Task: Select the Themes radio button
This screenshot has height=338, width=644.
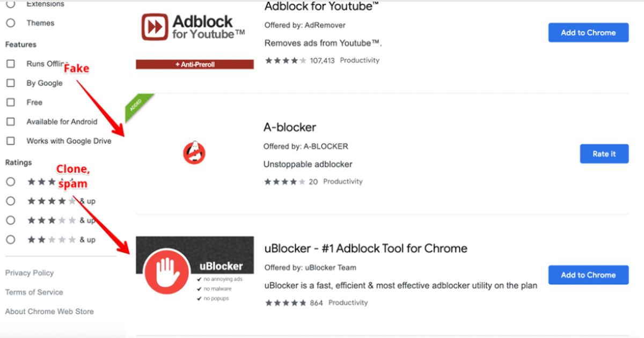Action: [x=11, y=23]
